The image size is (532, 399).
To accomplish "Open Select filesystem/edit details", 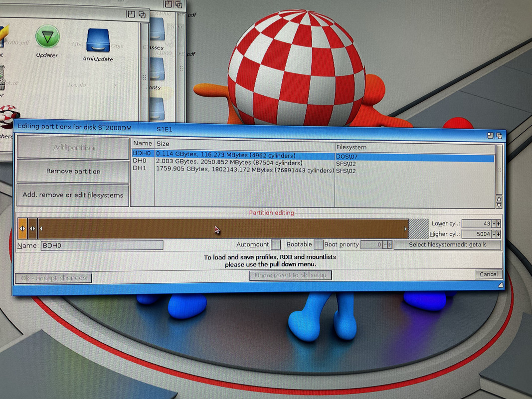I will coord(448,244).
